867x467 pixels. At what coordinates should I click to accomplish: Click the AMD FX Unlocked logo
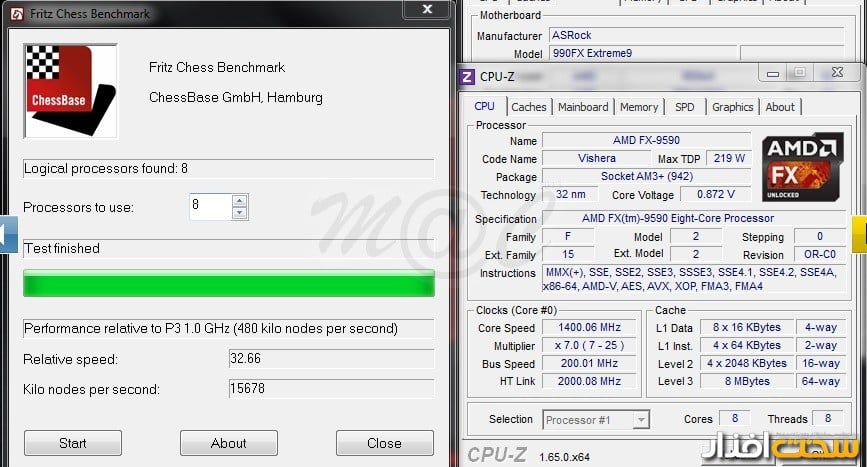click(x=802, y=167)
